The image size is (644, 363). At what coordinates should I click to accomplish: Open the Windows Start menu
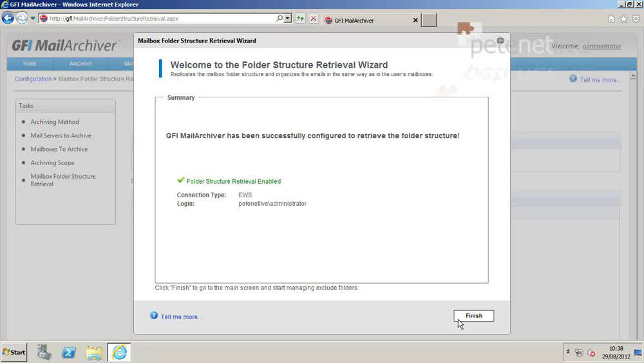click(x=14, y=352)
